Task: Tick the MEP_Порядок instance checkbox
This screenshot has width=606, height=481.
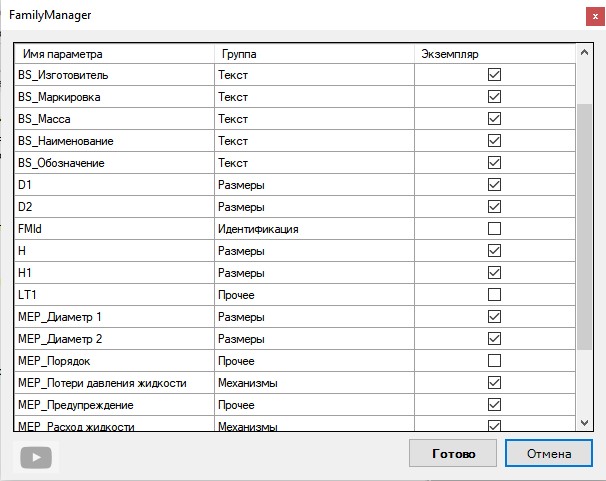Action: [494, 360]
